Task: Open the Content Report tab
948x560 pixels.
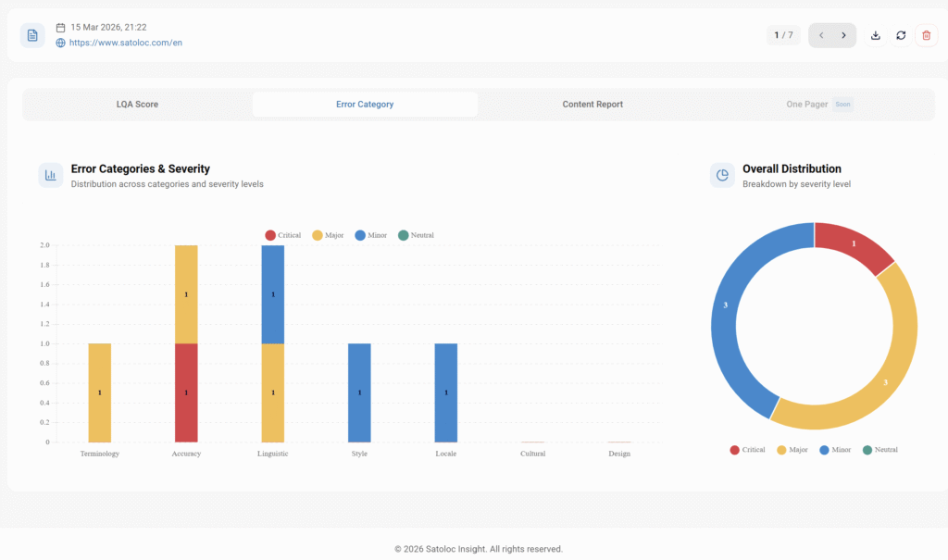Action: (x=592, y=105)
